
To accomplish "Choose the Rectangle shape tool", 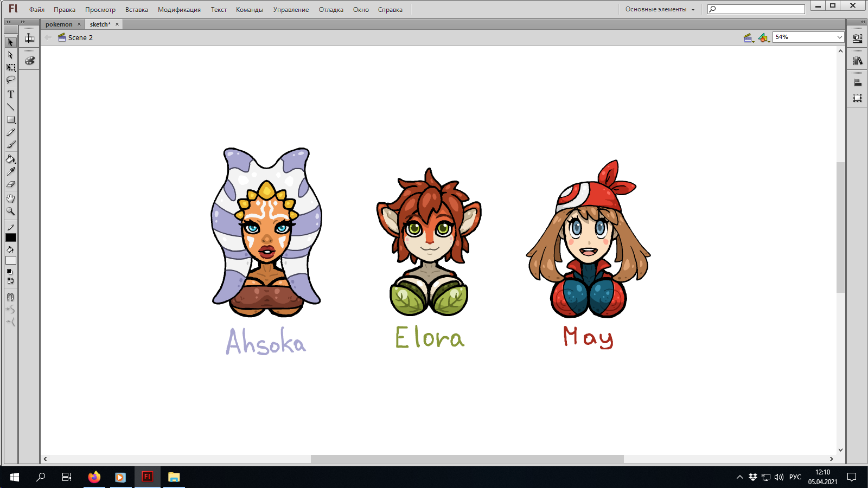I will [x=10, y=119].
